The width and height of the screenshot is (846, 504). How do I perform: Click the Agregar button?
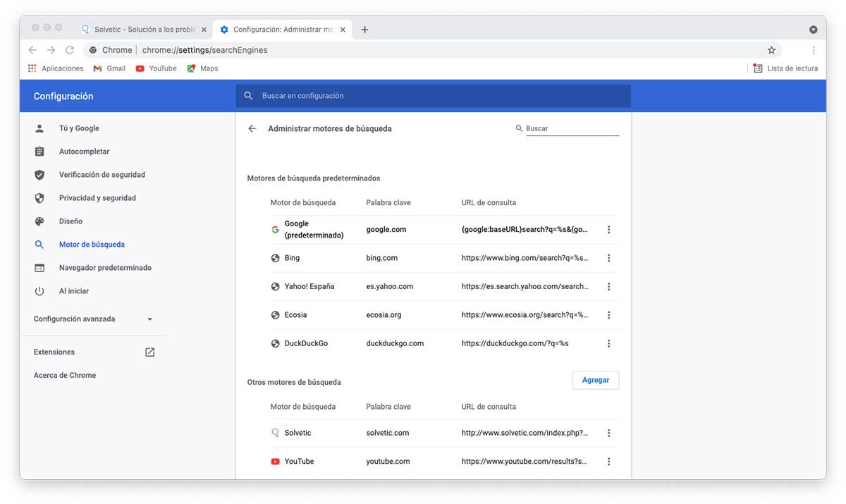coord(595,380)
